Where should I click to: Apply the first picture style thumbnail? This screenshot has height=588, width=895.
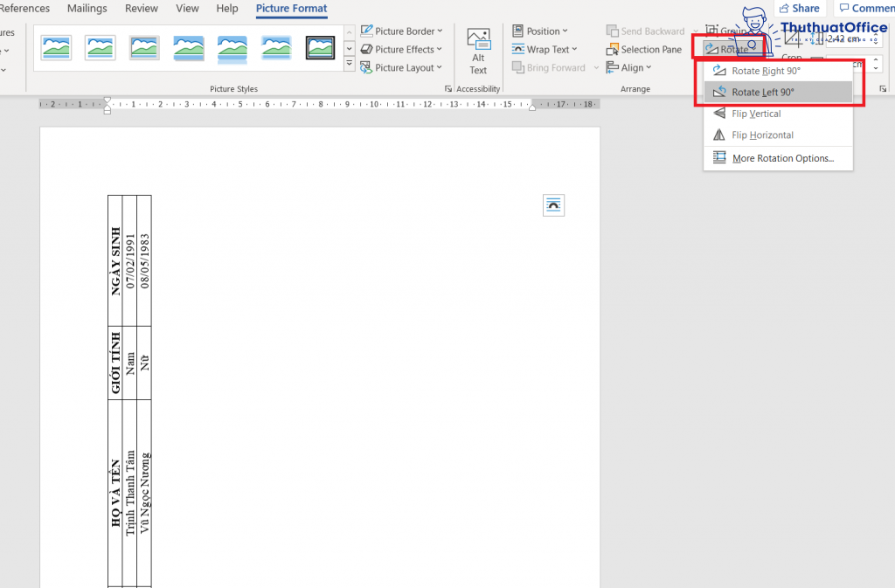57,48
